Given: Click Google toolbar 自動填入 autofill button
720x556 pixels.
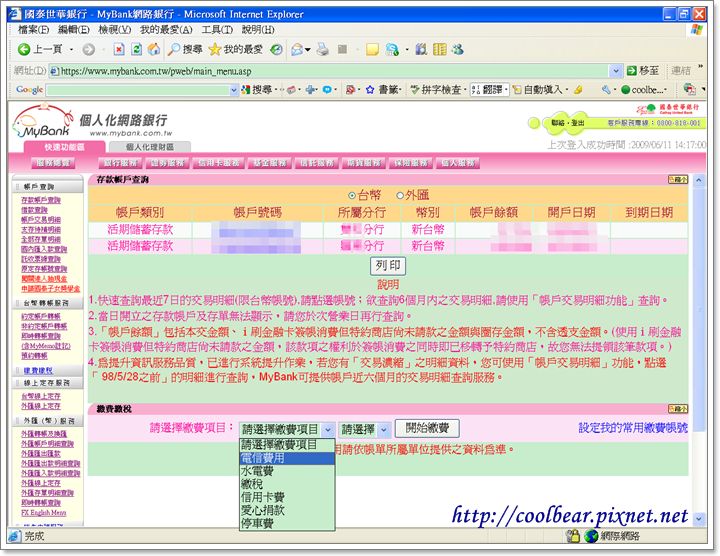Looking at the screenshot, I should click(x=538, y=90).
